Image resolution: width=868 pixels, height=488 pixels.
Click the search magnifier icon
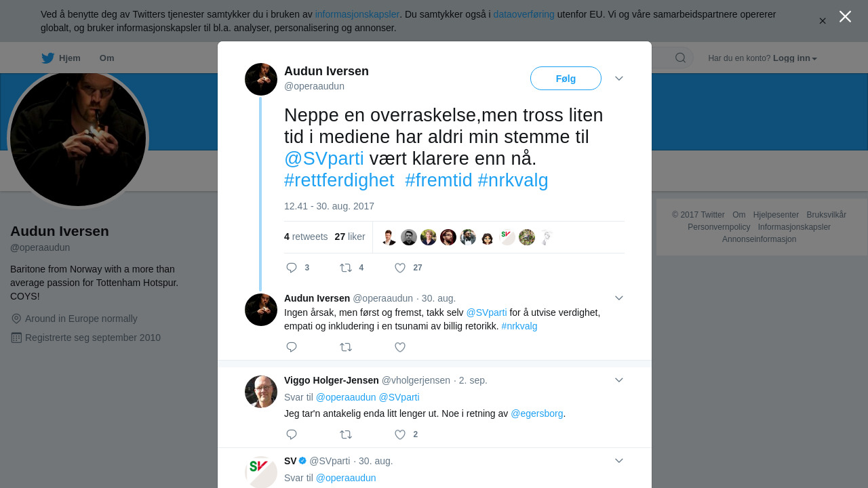pos(680,58)
